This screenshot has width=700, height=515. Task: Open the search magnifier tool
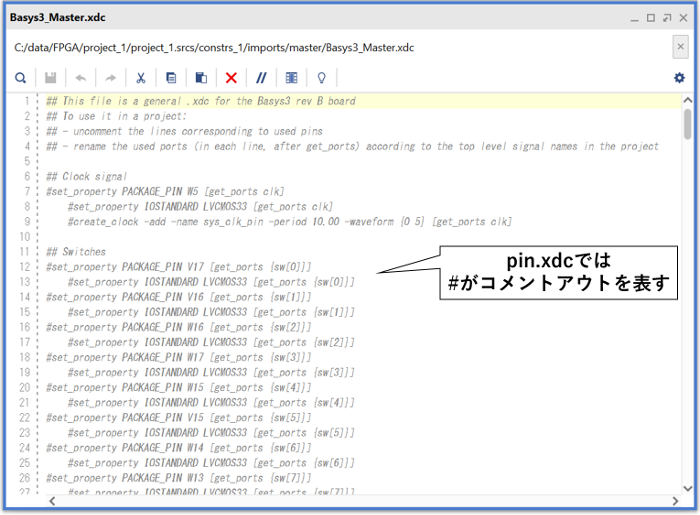(21, 78)
